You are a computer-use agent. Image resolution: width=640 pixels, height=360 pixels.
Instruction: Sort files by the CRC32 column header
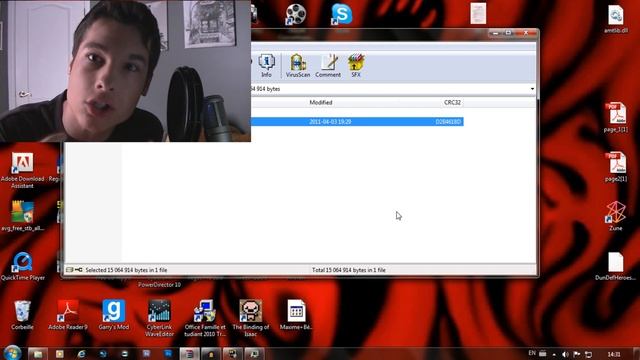[x=452, y=102]
